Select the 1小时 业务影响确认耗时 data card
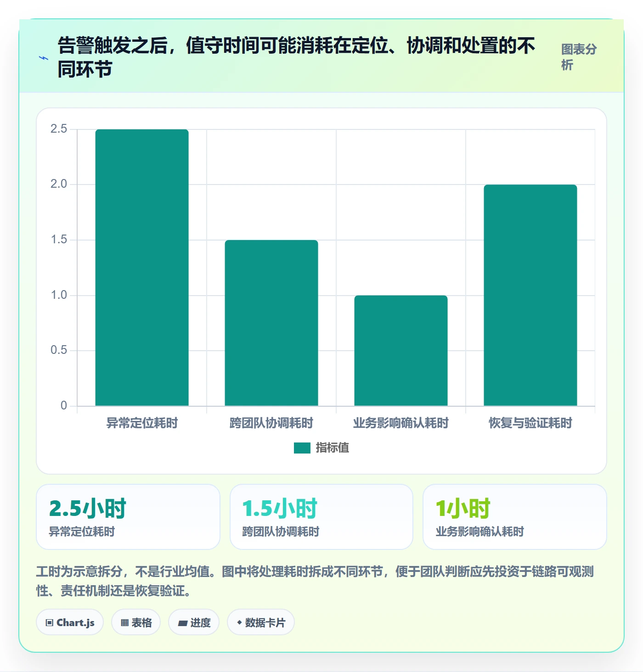 [x=515, y=517]
